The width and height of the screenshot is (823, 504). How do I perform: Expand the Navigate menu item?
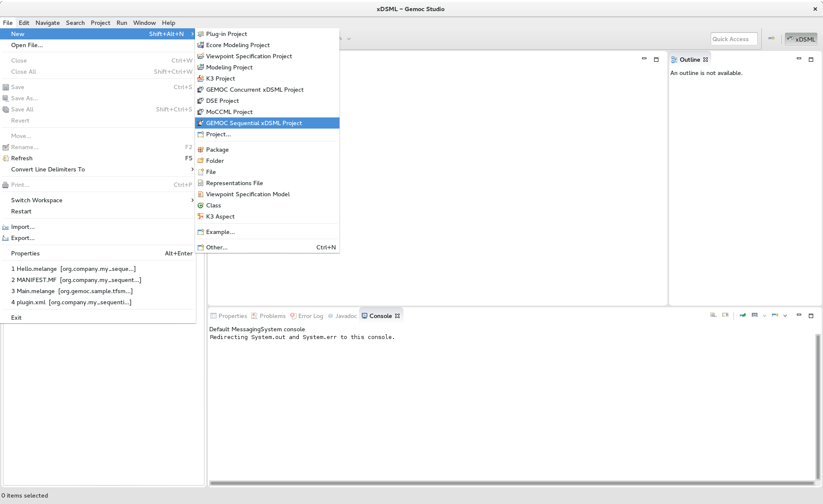47,22
